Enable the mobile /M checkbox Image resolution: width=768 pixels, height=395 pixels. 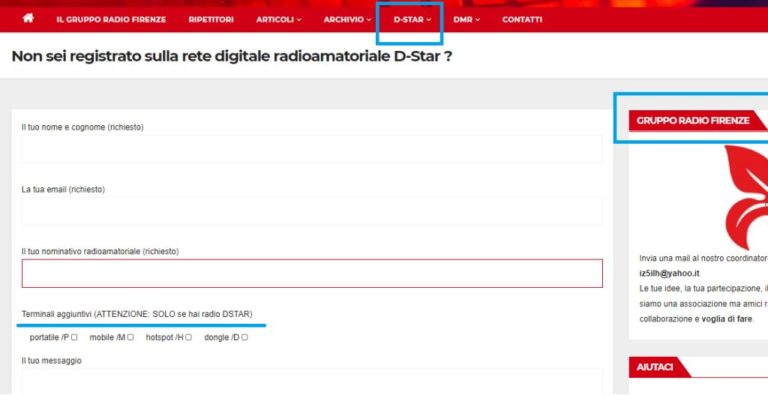[130, 338]
